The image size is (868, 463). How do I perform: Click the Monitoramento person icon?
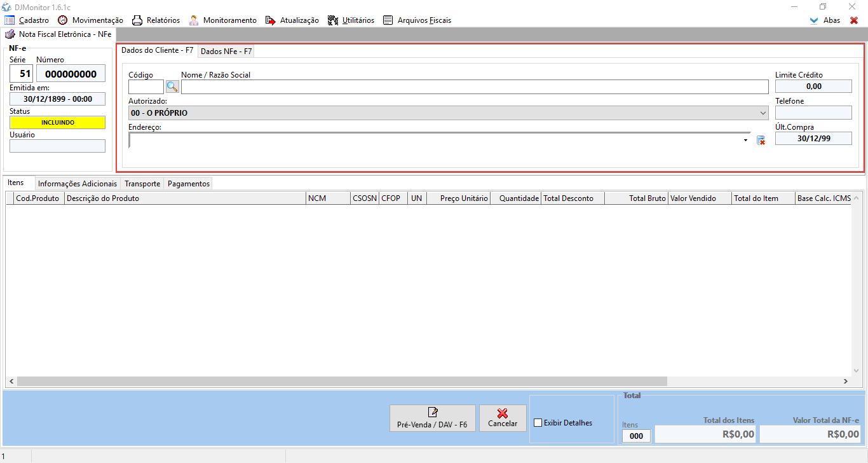(194, 20)
